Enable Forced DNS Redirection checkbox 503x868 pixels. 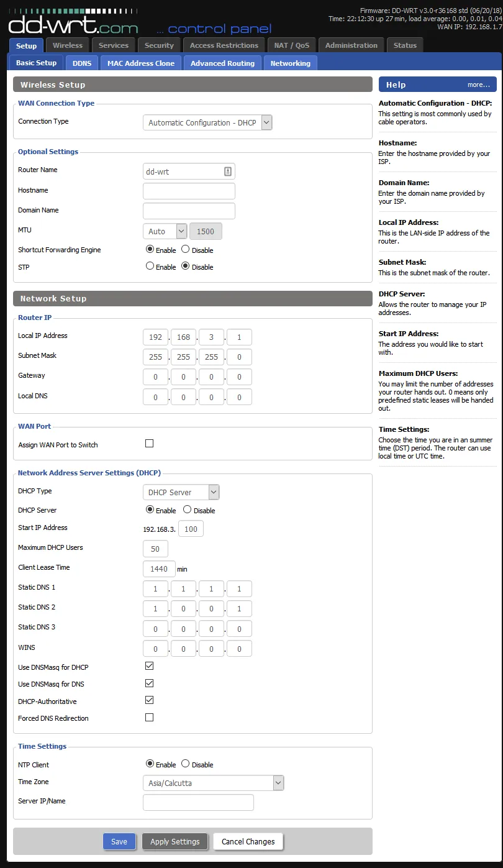[149, 717]
